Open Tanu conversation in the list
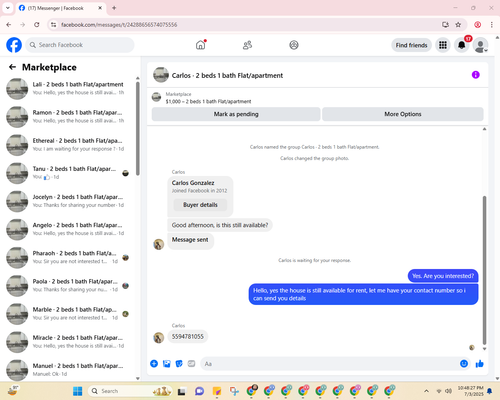The width and height of the screenshot is (500, 400). [68, 173]
